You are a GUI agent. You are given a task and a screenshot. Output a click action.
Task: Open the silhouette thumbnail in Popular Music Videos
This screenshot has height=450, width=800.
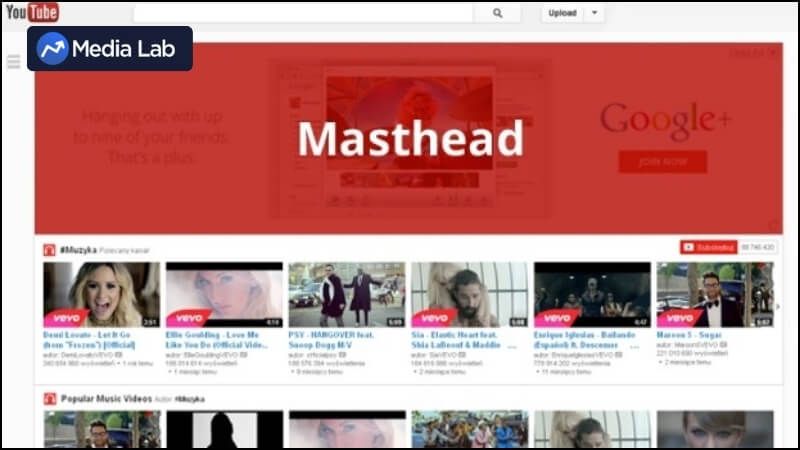(x=224, y=429)
